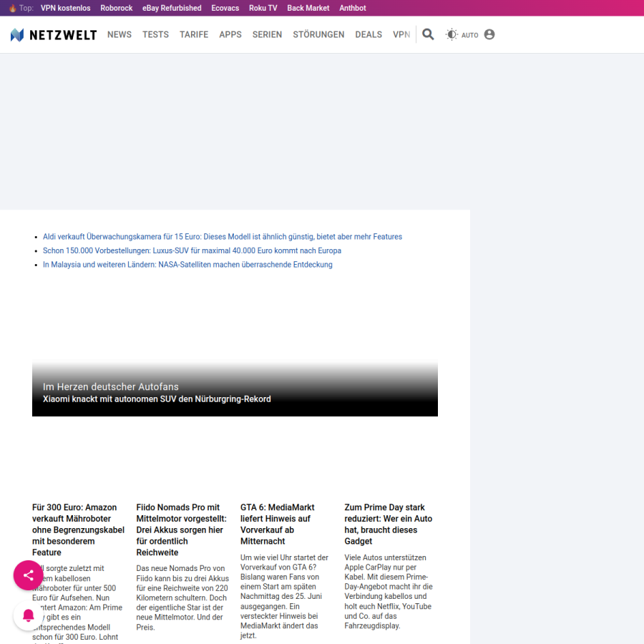The image size is (644, 644).
Task: Open the Apps menu
Action: tap(230, 34)
